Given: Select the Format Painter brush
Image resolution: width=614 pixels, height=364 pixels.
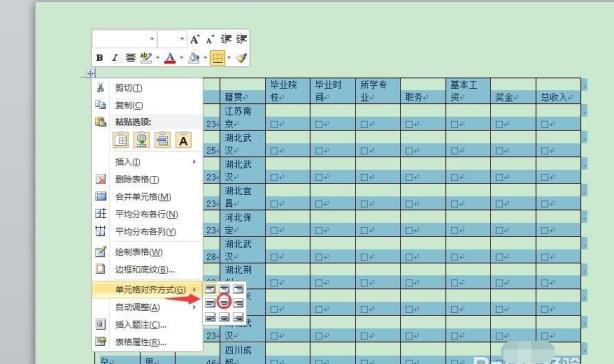Looking at the screenshot, I should pyautogui.click(x=241, y=58).
